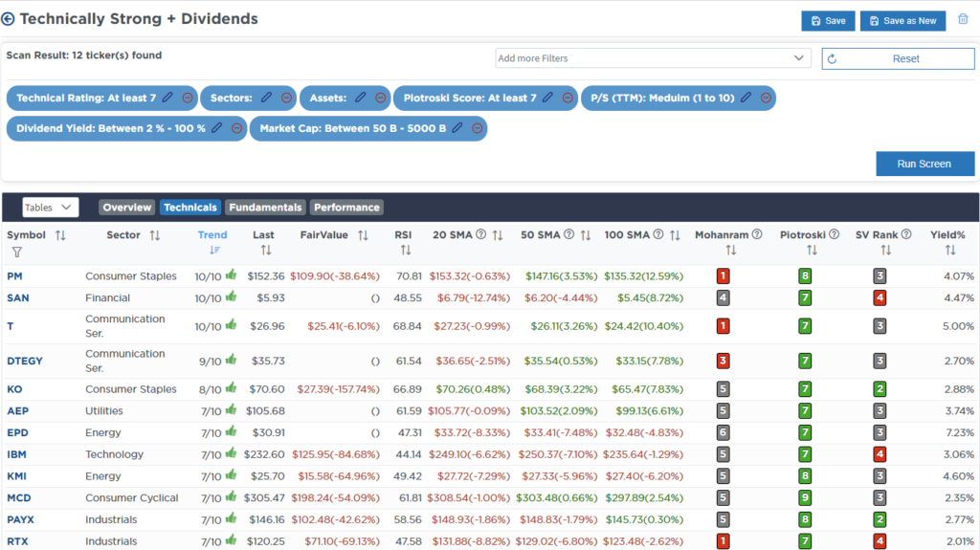This screenshot has height=550, width=980.
Task: Sort by the FairValue column arrows
Action: click(363, 235)
